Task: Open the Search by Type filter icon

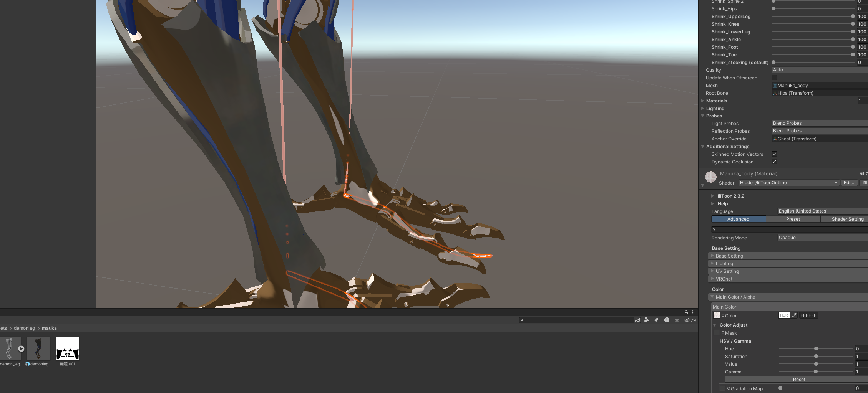Action: tap(647, 320)
